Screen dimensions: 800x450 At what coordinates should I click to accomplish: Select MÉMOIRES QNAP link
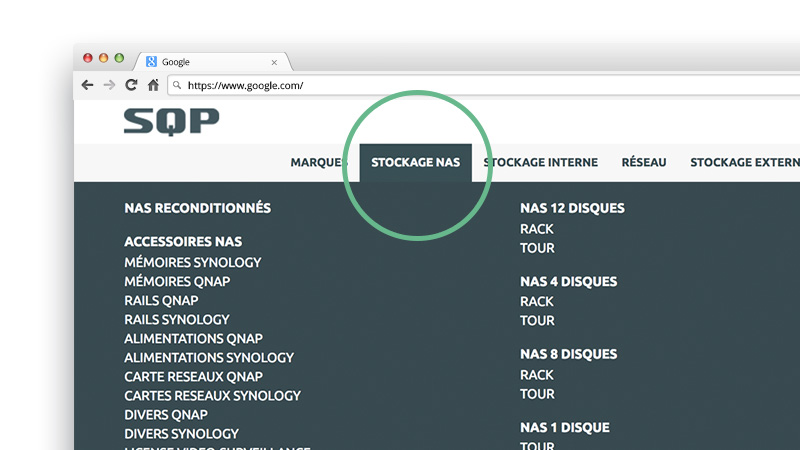[177, 282]
